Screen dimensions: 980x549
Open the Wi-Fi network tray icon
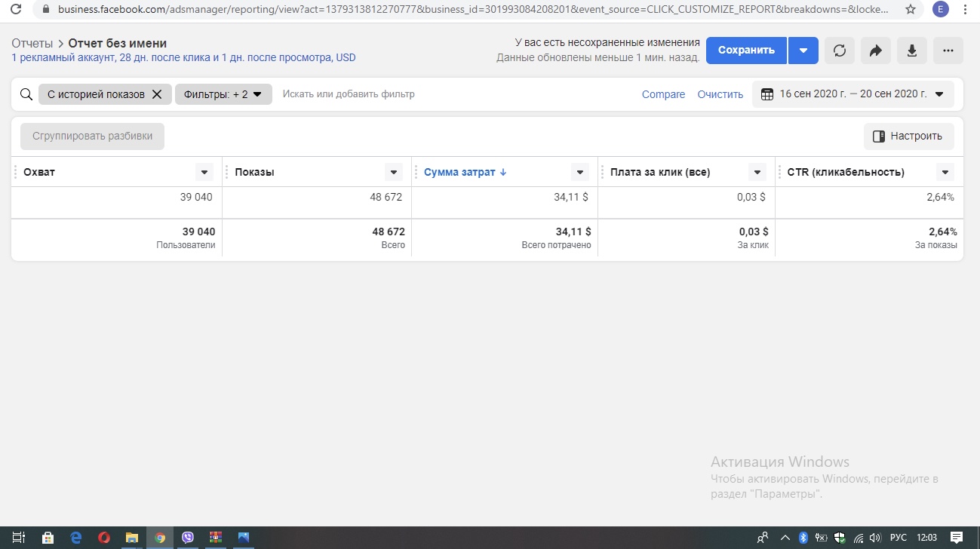859,538
